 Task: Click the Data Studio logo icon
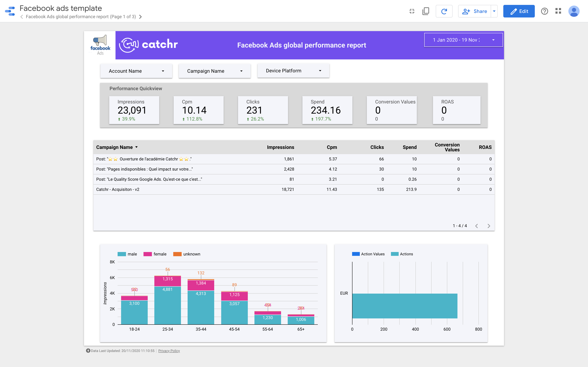point(10,11)
